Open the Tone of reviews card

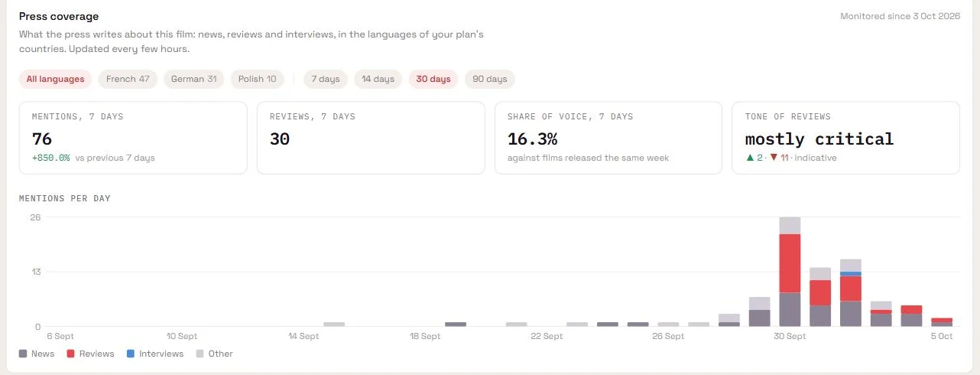[x=846, y=138]
